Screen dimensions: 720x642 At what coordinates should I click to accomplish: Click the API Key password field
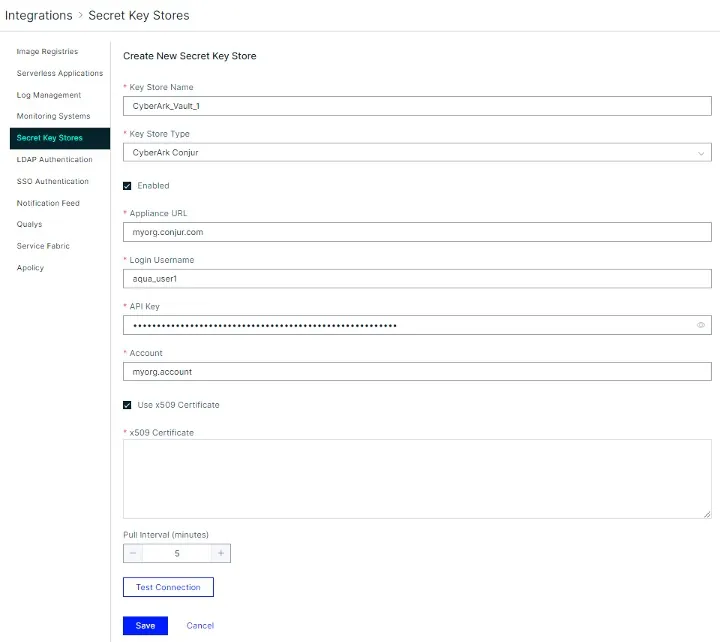pos(417,325)
